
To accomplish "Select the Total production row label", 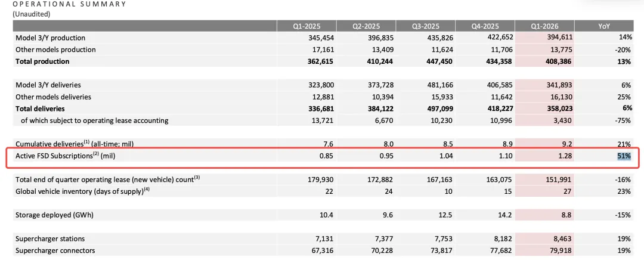I will (42, 61).
